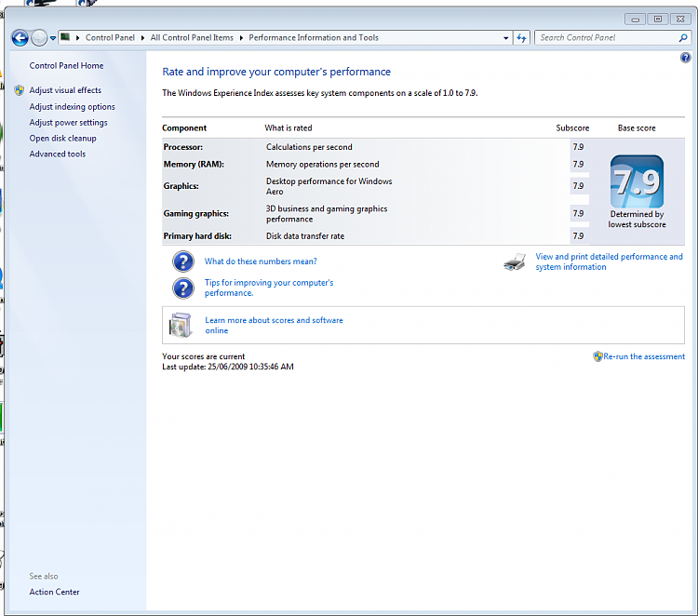Click the Back navigation arrow button
Viewport: 698px width, 616px height.
(20, 38)
